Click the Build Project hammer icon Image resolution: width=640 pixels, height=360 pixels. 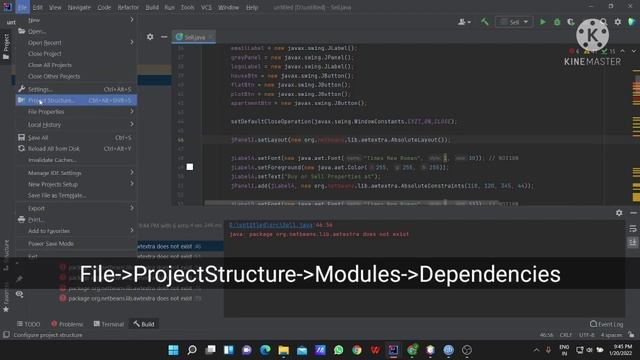tap(484, 22)
